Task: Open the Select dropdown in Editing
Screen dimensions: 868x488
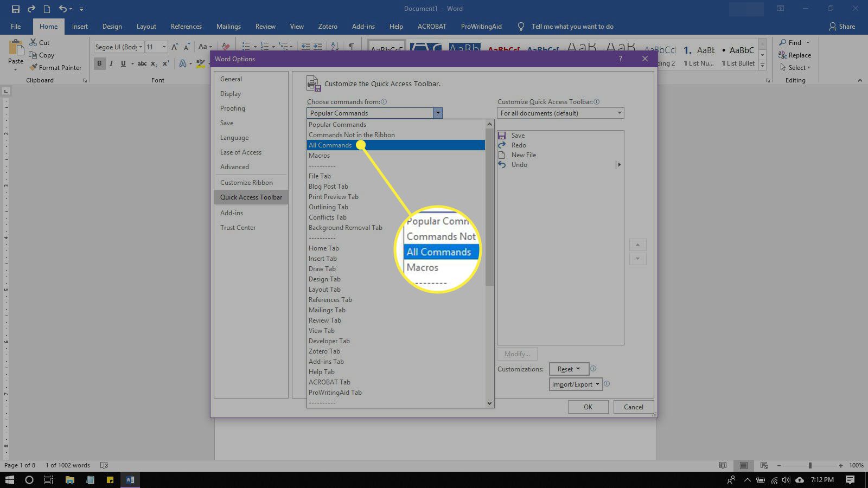Action: pos(795,67)
